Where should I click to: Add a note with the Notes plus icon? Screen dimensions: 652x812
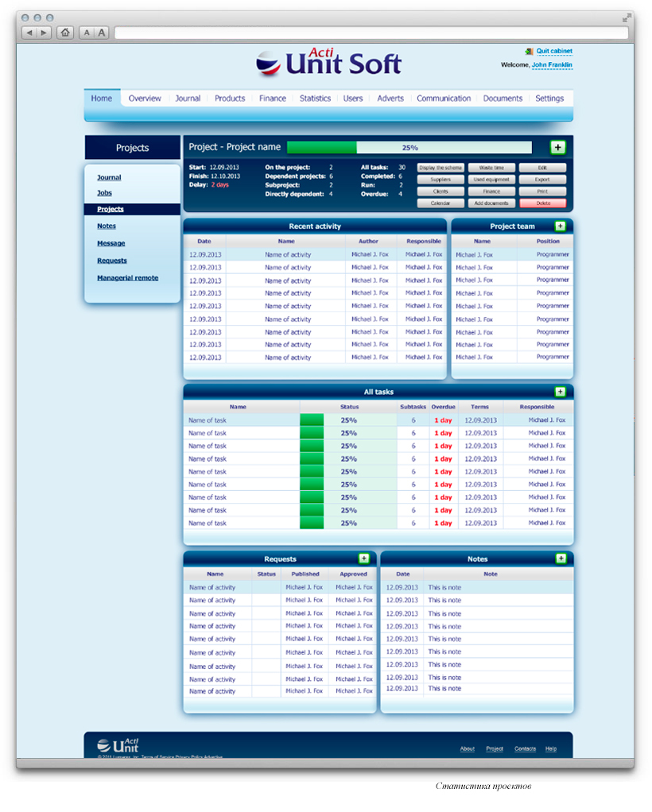point(561,559)
